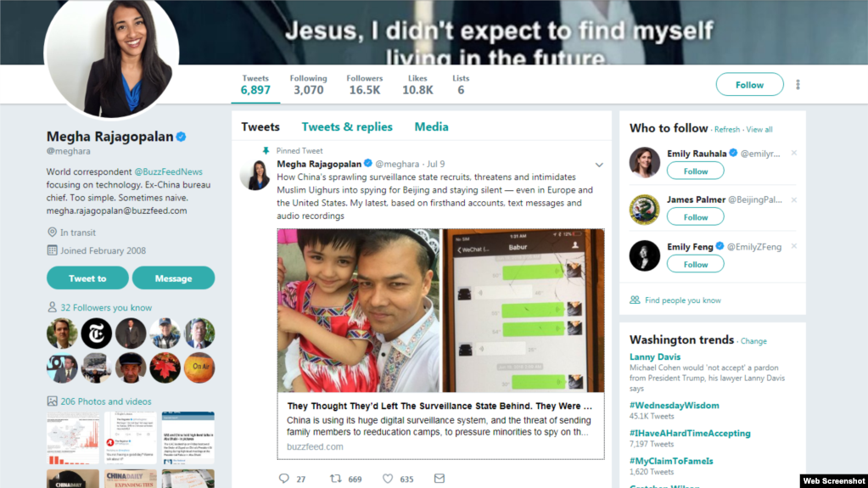Screen dimensions: 868x488
Task: Click the Message button
Action: (x=173, y=278)
